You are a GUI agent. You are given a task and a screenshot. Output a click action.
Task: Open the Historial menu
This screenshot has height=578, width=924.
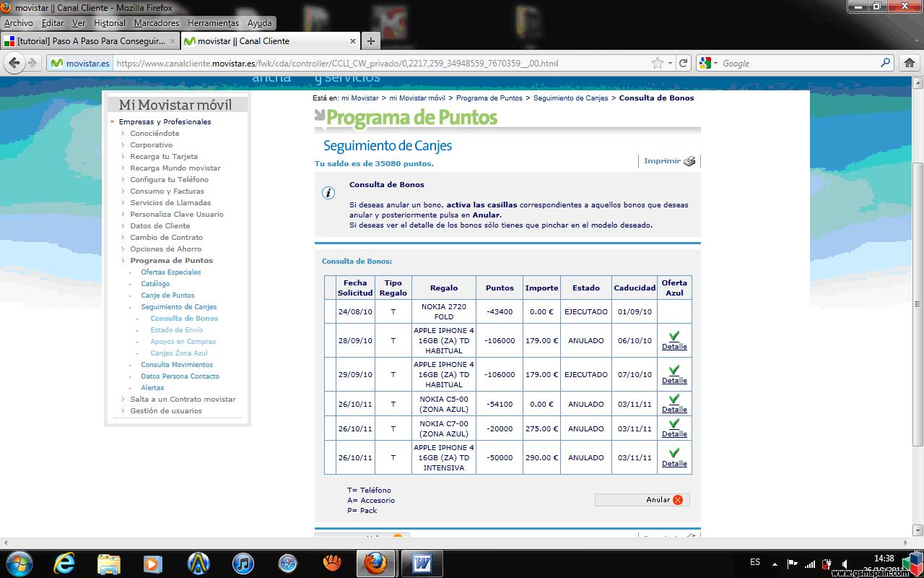coord(109,23)
